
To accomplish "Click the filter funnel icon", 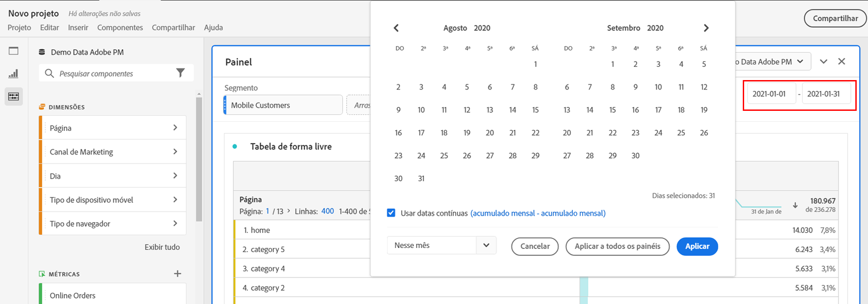I will click(180, 73).
